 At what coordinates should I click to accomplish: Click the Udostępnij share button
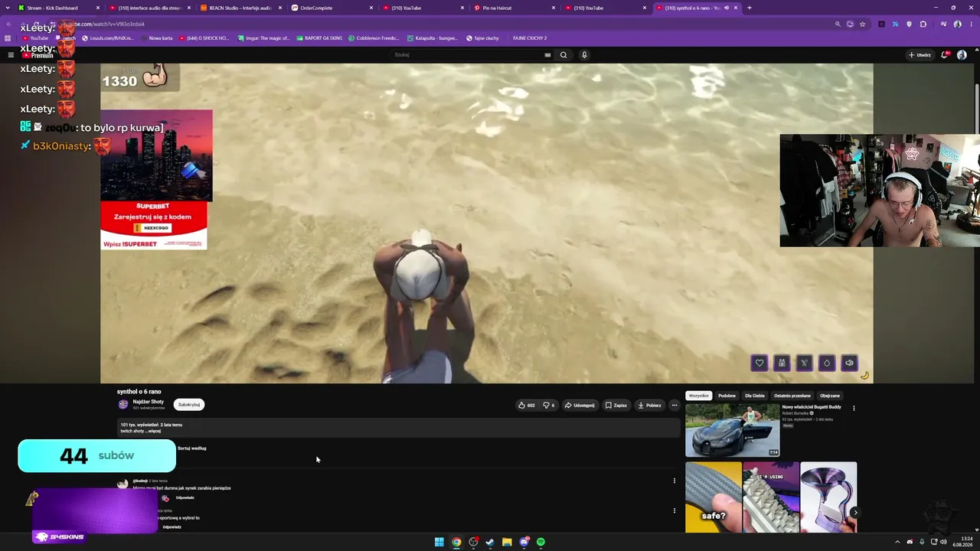[580, 405]
